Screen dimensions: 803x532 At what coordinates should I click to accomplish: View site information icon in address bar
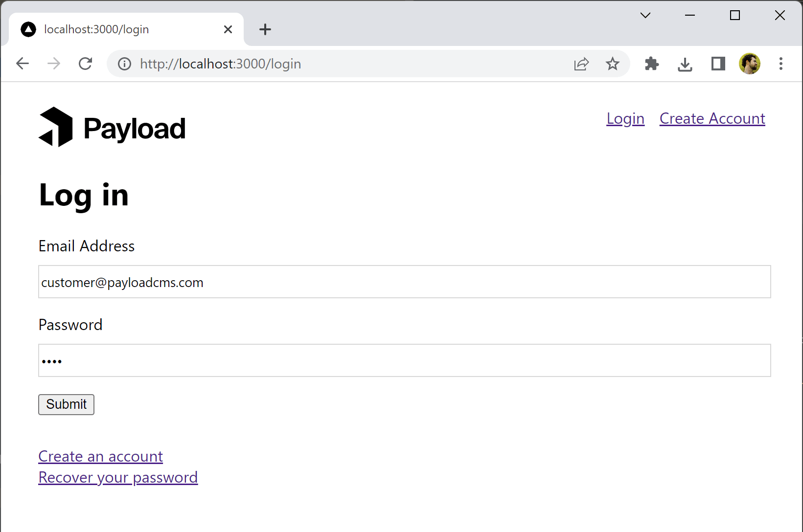(125, 64)
